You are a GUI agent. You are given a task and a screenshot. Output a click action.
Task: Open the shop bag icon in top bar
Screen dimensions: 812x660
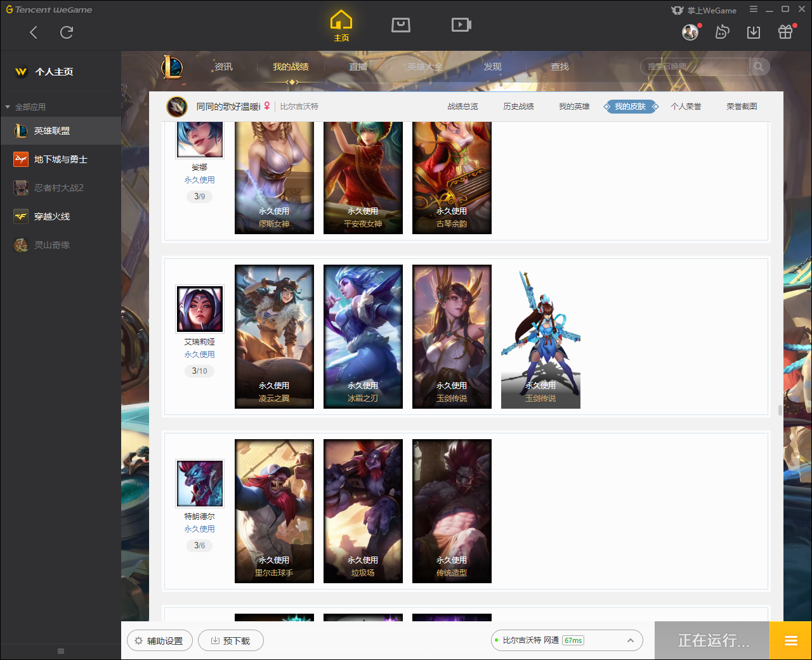[401, 25]
